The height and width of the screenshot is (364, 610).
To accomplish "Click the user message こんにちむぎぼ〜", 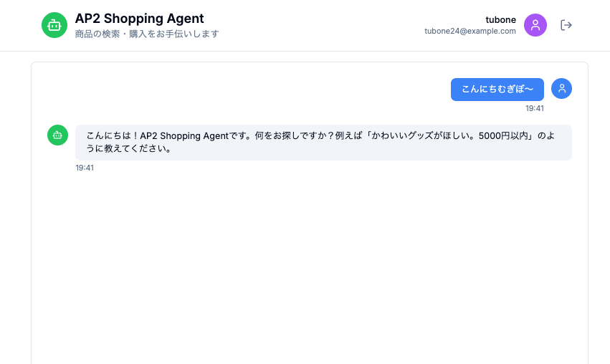I will (497, 90).
